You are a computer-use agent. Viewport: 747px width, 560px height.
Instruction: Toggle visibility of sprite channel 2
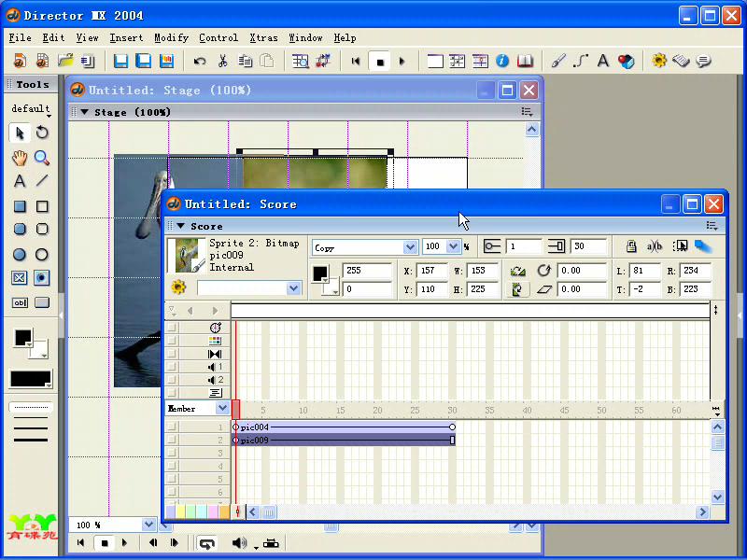[x=172, y=440]
